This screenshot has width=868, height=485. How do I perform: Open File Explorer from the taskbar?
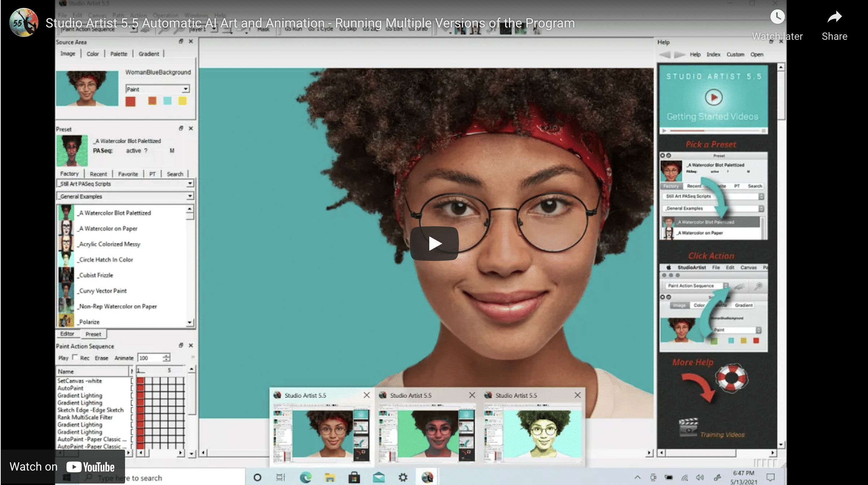tap(330, 477)
